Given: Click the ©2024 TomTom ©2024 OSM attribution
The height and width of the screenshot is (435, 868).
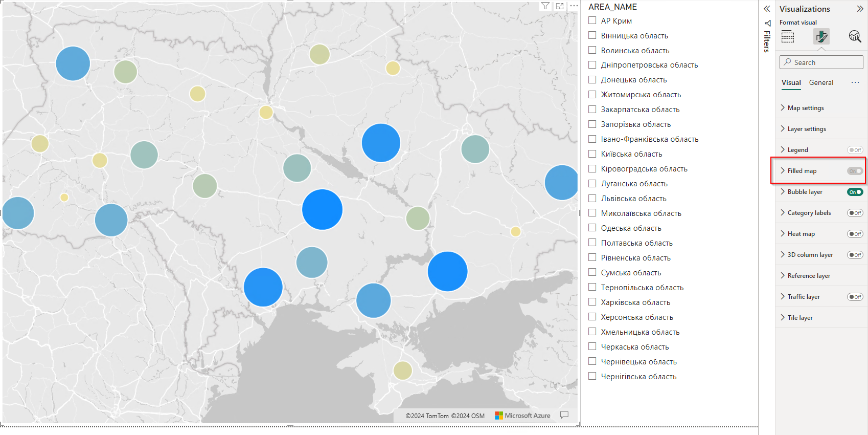Looking at the screenshot, I should point(445,416).
